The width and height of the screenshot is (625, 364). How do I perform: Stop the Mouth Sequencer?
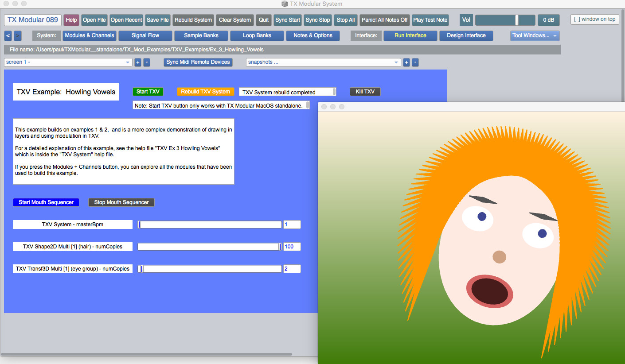coord(121,202)
